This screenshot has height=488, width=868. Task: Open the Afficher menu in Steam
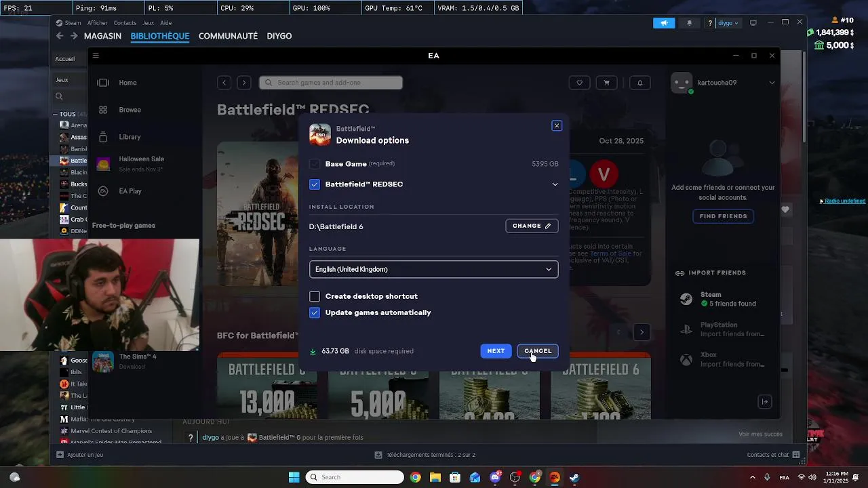tap(97, 23)
